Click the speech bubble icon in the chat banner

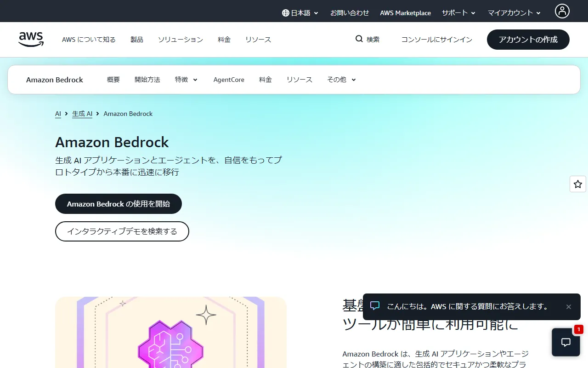[375, 306]
